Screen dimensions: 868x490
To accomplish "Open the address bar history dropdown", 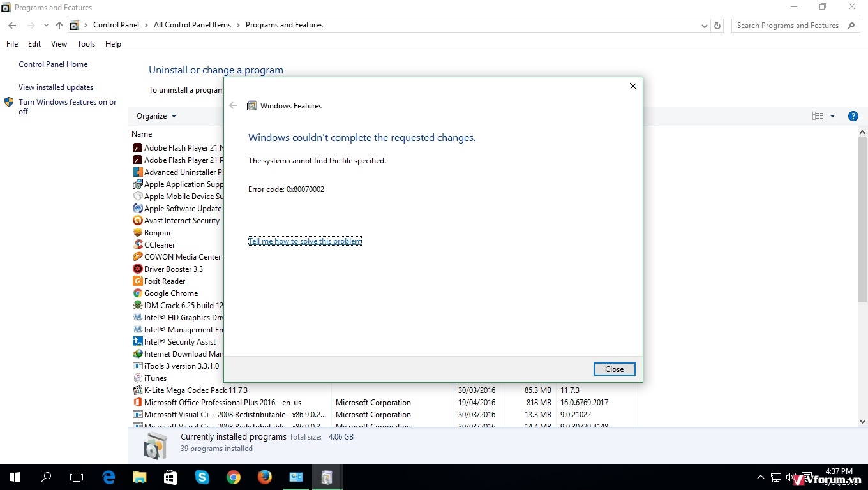I will coord(705,26).
